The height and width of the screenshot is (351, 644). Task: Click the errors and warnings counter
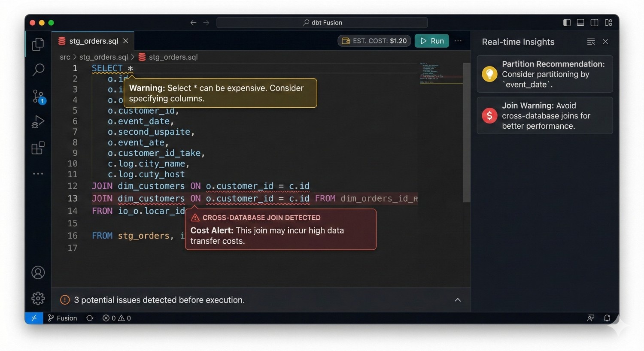[116, 318]
